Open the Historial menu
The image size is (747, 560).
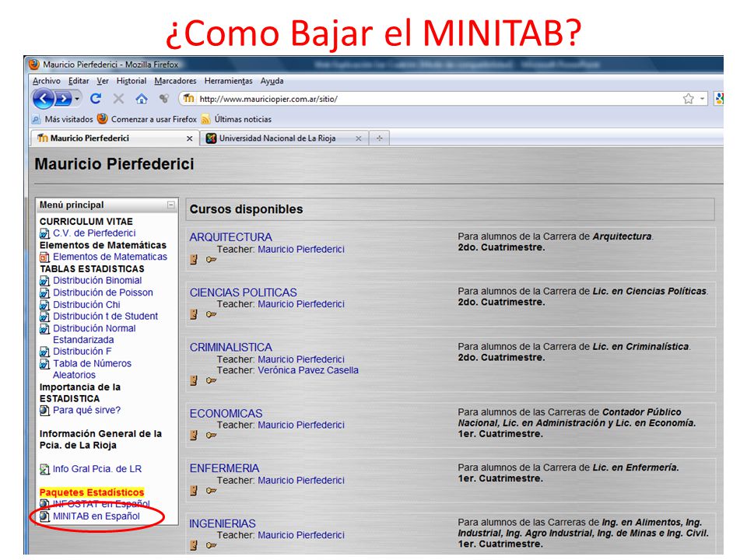tap(131, 81)
